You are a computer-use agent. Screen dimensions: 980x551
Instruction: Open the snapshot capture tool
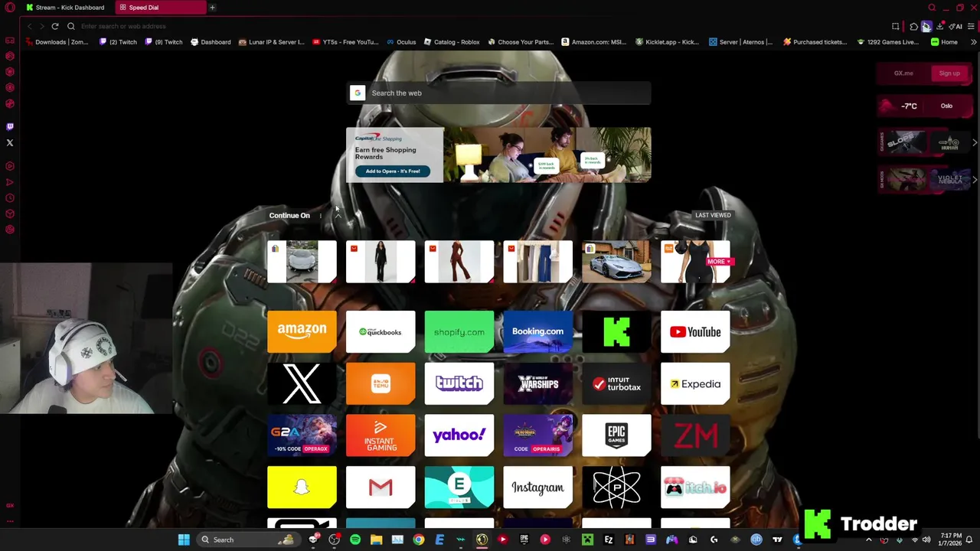click(895, 26)
